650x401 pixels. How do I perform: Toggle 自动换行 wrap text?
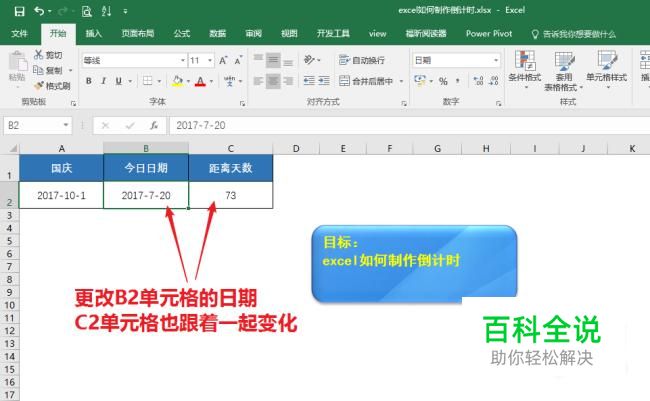(362, 60)
